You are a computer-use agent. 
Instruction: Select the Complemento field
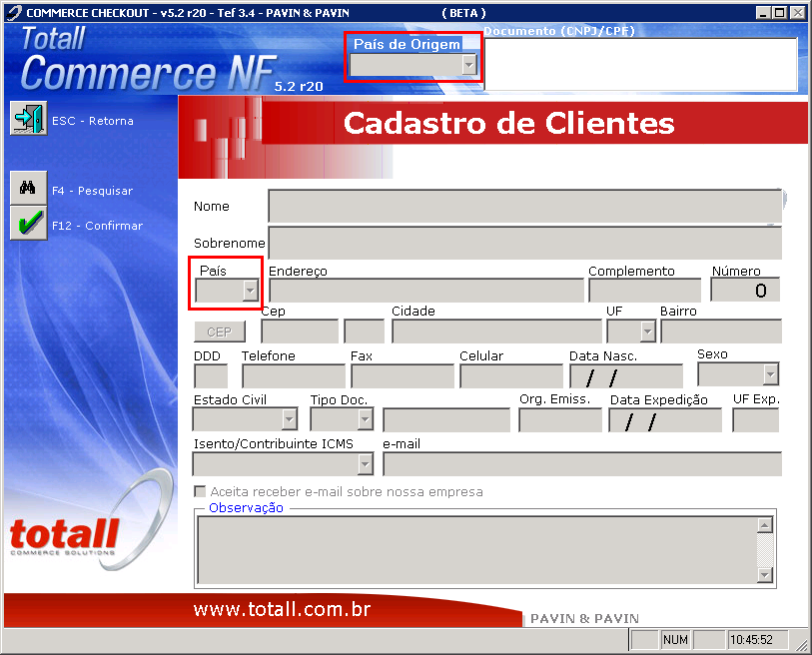coord(645,291)
